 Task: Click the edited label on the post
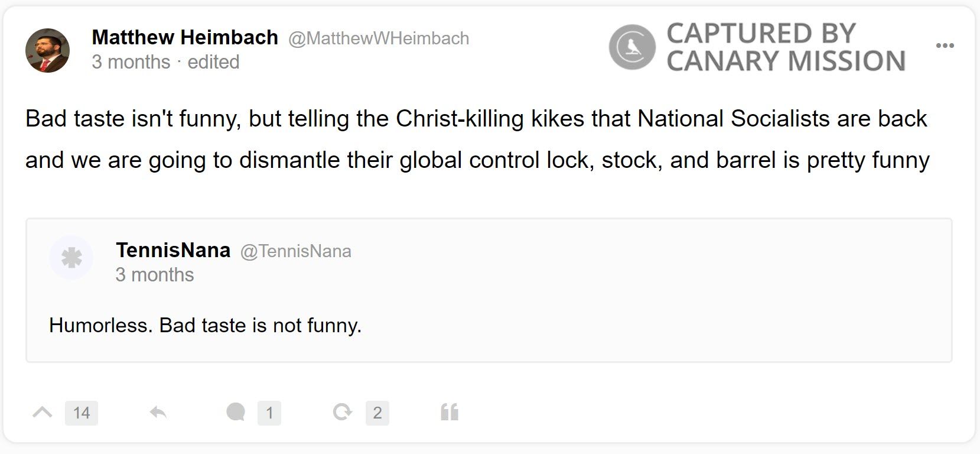pyautogui.click(x=214, y=61)
